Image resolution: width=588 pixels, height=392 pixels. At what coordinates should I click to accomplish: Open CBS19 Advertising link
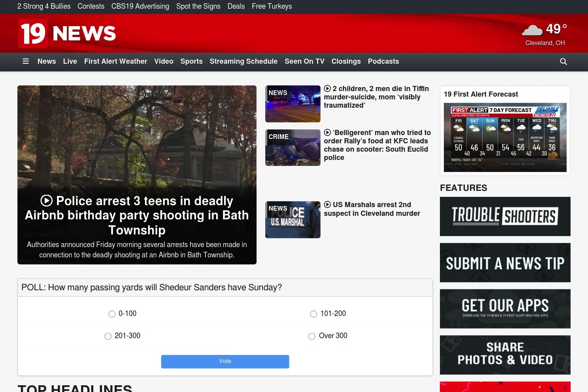coord(140,6)
